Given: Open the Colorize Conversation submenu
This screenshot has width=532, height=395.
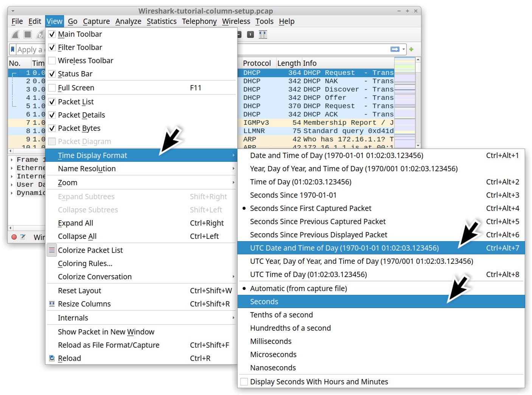Looking at the screenshot, I should point(141,277).
